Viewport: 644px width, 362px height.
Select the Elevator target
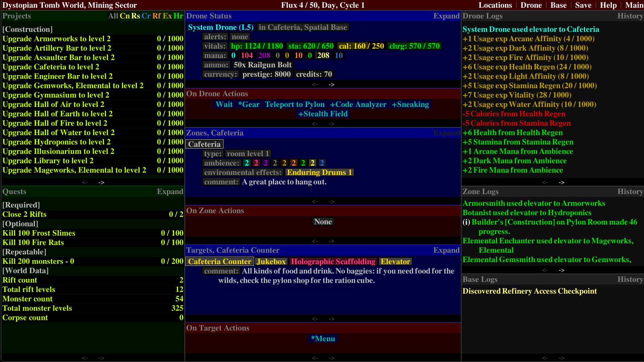point(395,261)
